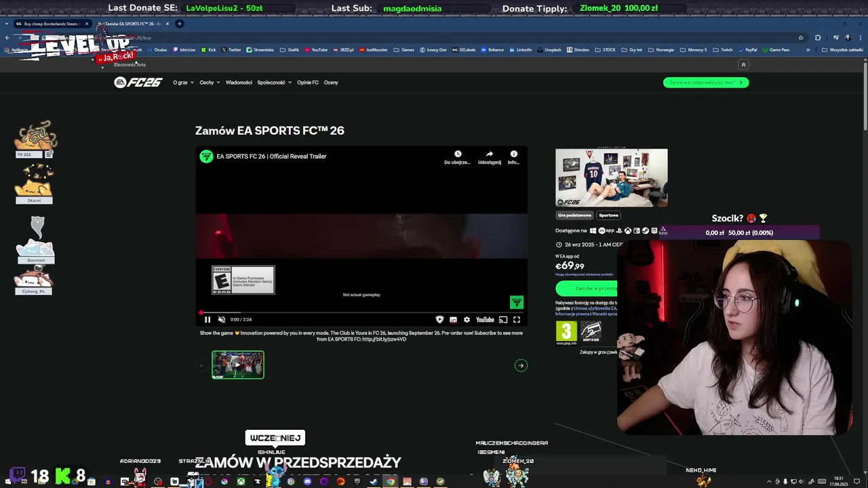Open the Oculus bookmark
Viewport: 868px width, 488px height.
coord(157,49)
